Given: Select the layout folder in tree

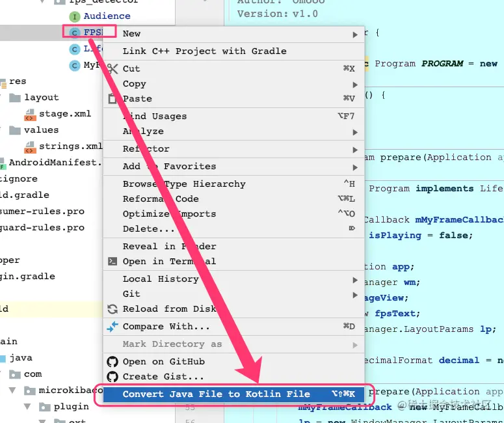Looking at the screenshot, I should click(x=42, y=98).
